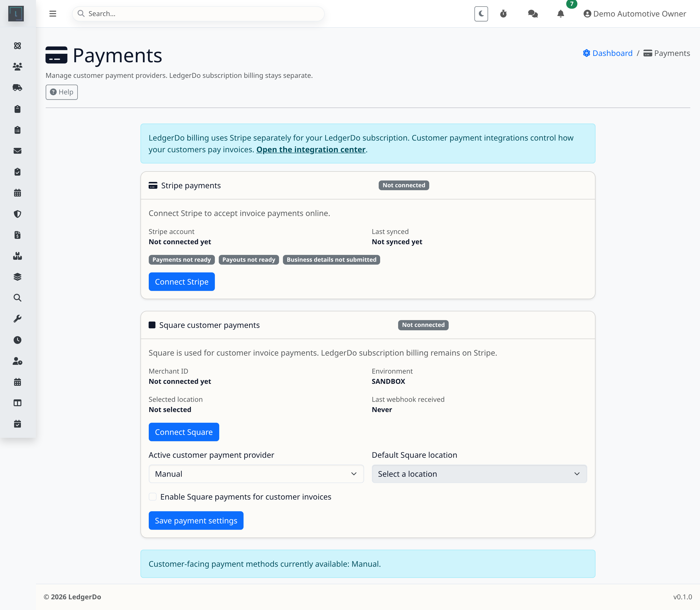Viewport: 700px width, 610px height.
Task: Open the shield icon in sidebar
Action: [x=17, y=214]
